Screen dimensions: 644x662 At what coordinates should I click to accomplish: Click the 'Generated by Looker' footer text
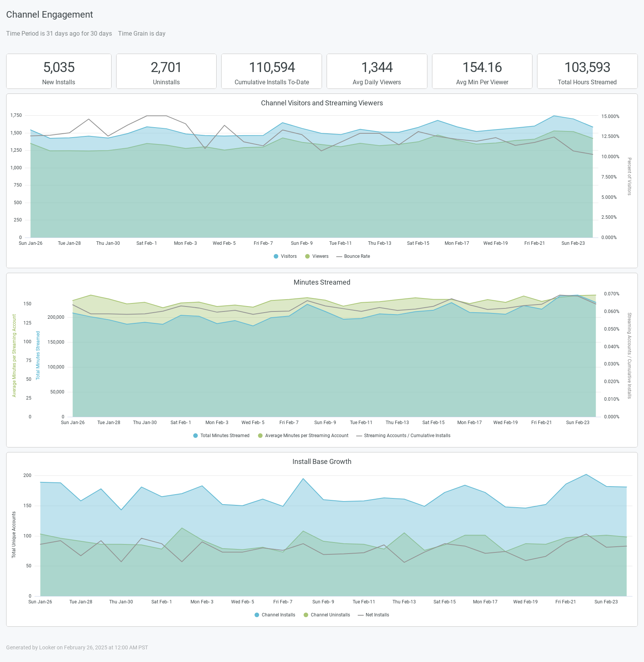(x=77, y=647)
